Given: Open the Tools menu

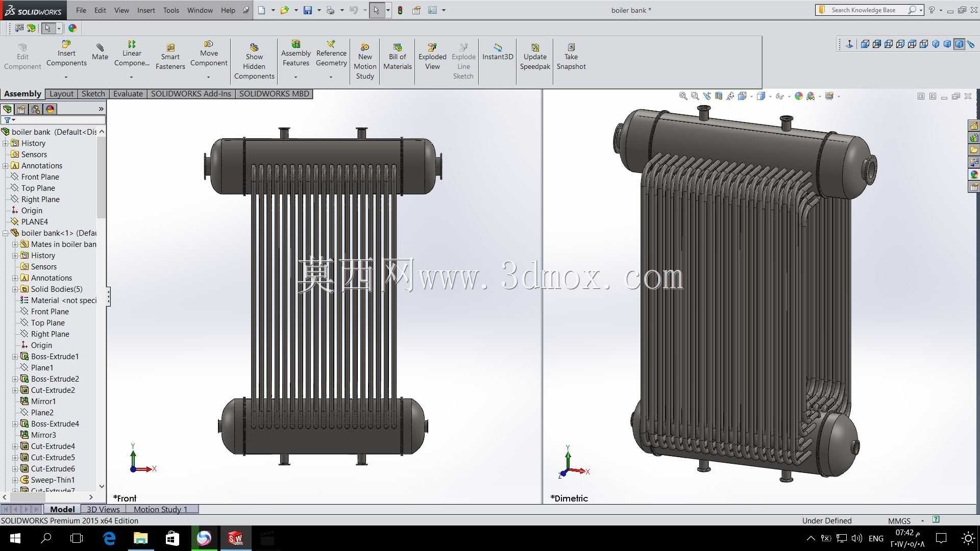Looking at the screenshot, I should 171,10.
